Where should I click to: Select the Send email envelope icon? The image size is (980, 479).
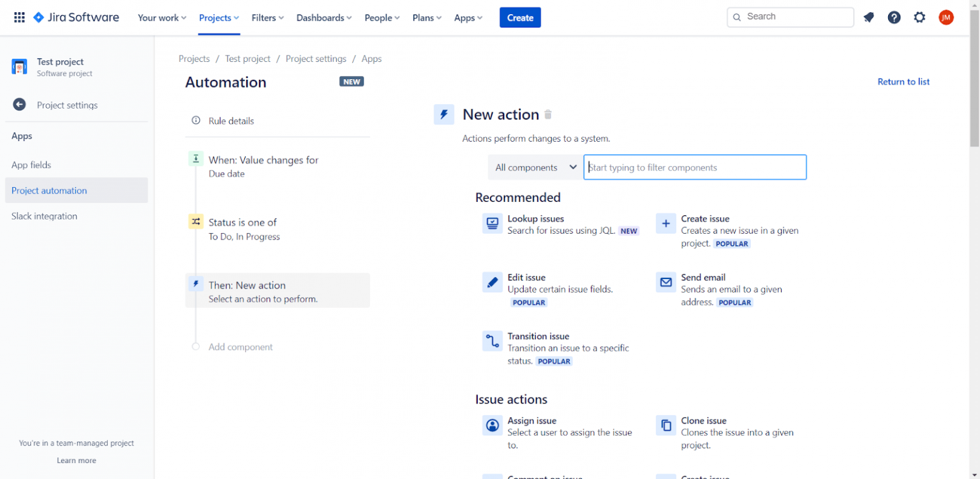665,282
